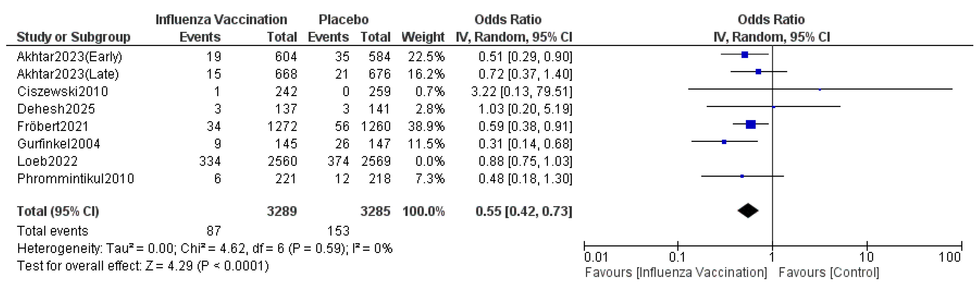Select the Loeb2022 study label
Screen dimensions: 980x289
pyautogui.click(x=48, y=161)
